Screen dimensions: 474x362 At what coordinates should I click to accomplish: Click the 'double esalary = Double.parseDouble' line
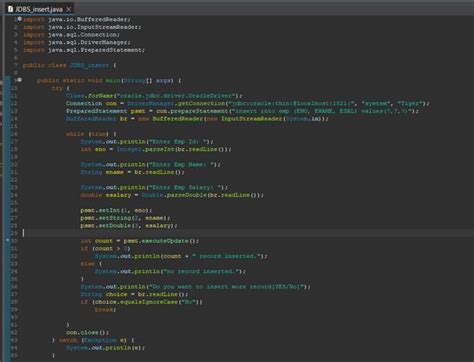click(x=172, y=195)
